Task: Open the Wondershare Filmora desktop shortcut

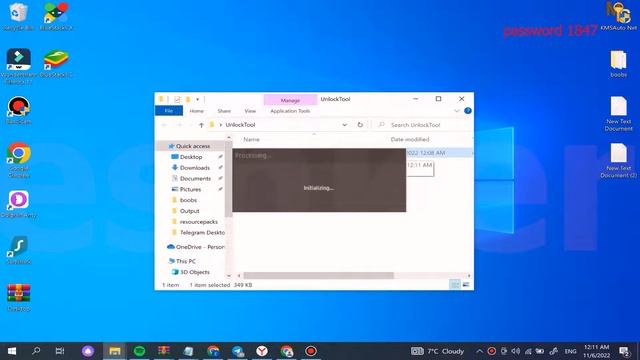Action: click(18, 66)
